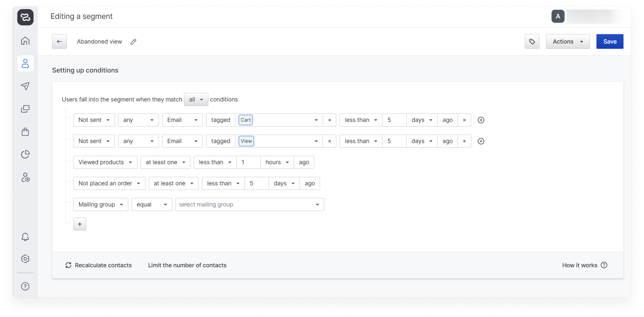
Task: Save the segment
Action: click(609, 42)
